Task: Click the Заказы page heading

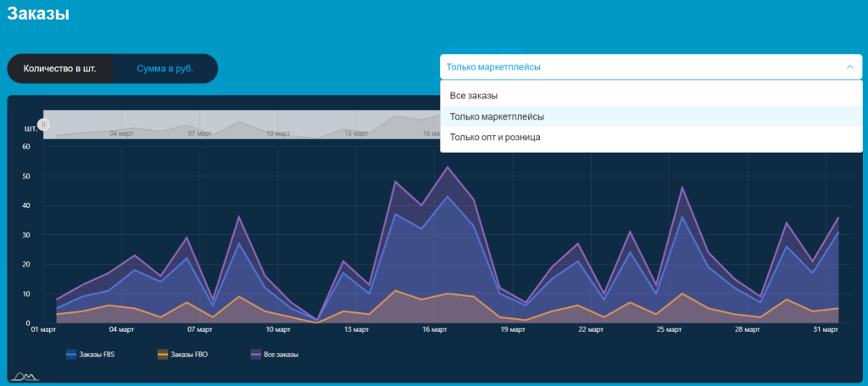Action: pyautogui.click(x=38, y=14)
